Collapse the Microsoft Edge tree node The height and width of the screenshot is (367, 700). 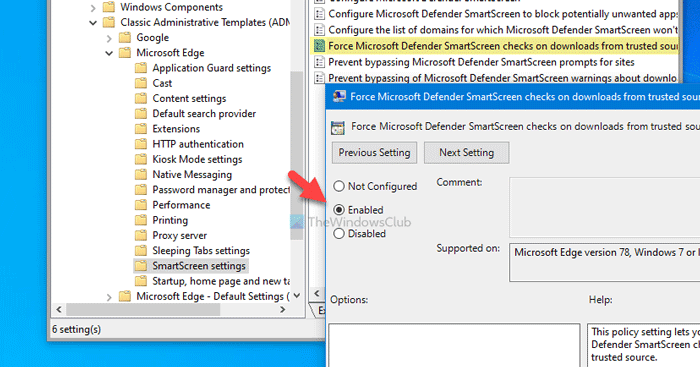pos(109,53)
